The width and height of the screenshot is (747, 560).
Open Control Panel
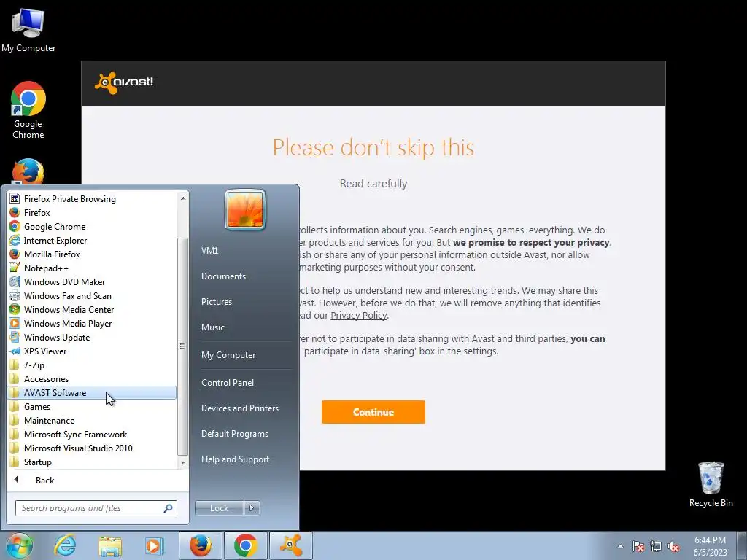[x=228, y=382]
